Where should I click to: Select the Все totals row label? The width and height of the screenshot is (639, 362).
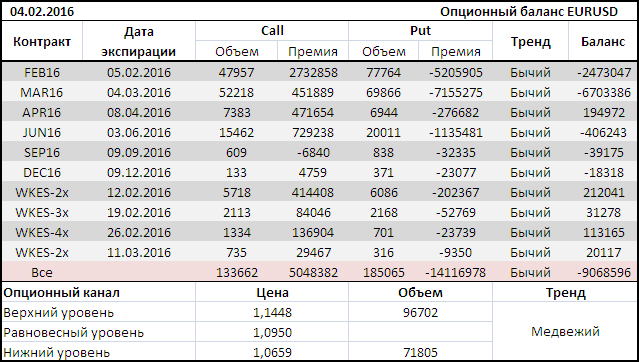tap(42, 272)
